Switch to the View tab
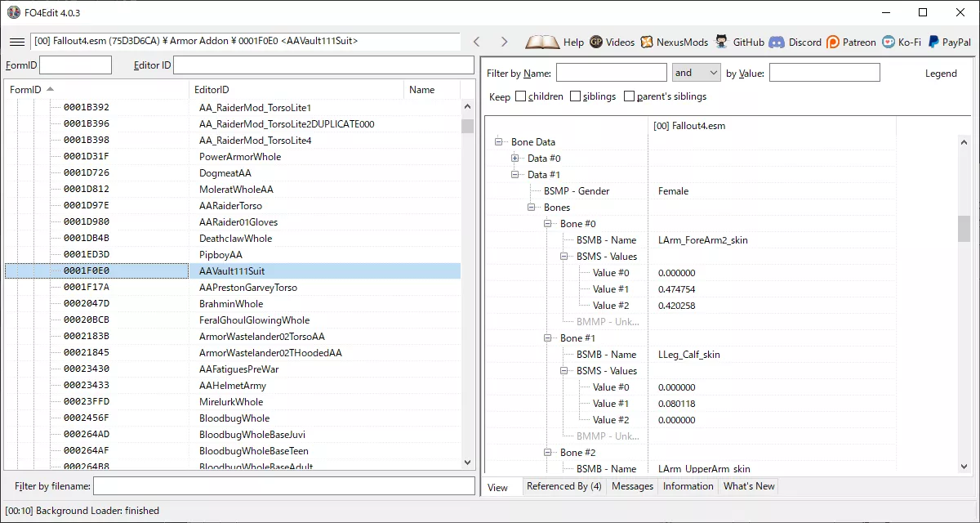 tap(497, 488)
